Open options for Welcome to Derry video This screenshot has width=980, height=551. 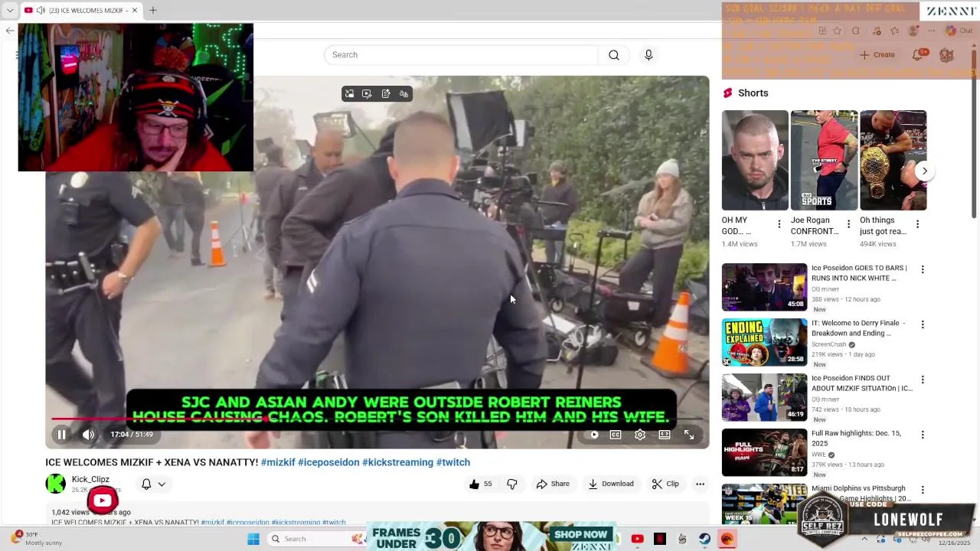click(923, 324)
